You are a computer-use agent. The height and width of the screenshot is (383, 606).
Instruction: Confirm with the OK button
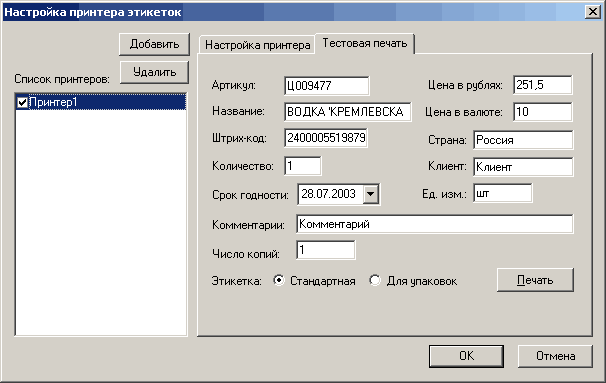[x=466, y=356]
